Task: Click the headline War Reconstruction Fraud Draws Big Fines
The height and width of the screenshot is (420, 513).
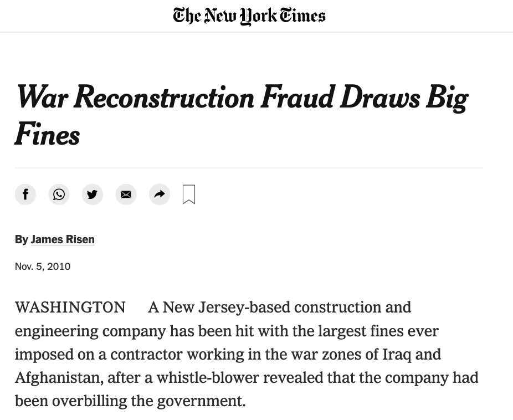Action: 242,115
